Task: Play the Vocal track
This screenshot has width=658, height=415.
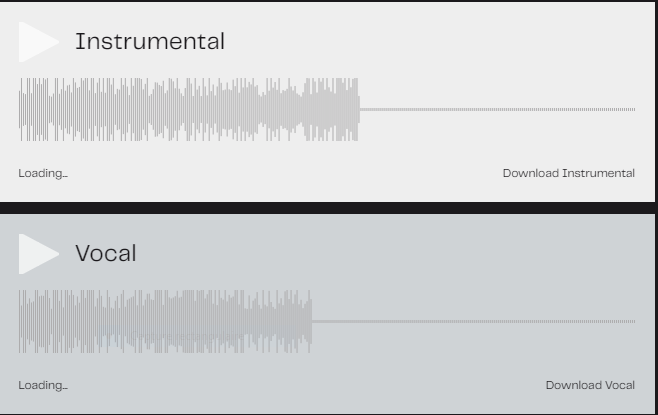Action: tap(37, 254)
